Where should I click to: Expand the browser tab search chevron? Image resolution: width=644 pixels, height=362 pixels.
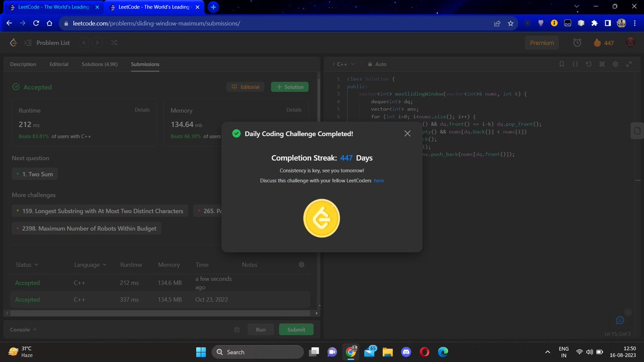[577, 6]
